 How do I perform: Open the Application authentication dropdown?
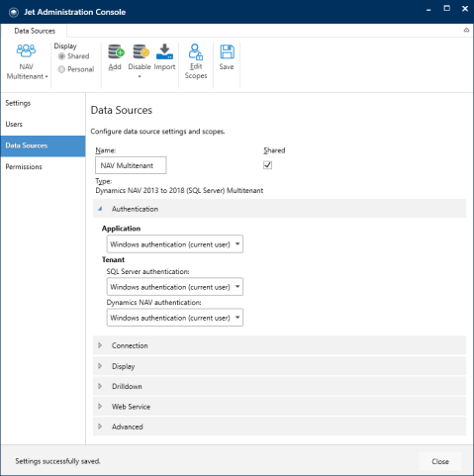(175, 244)
